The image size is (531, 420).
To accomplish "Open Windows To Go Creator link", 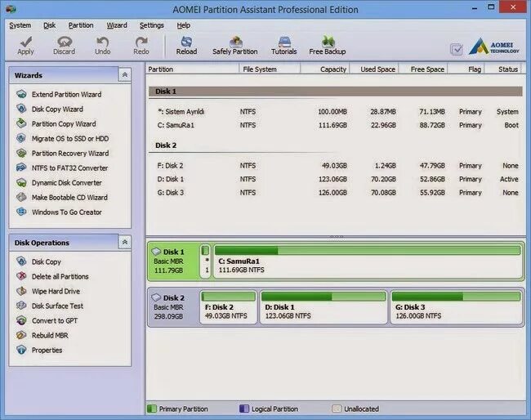I will (67, 212).
